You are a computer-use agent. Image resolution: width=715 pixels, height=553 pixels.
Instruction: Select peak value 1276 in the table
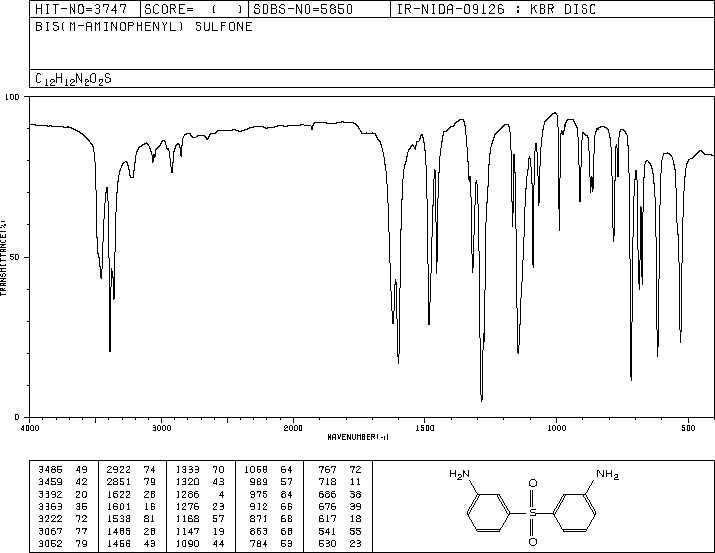(187, 506)
